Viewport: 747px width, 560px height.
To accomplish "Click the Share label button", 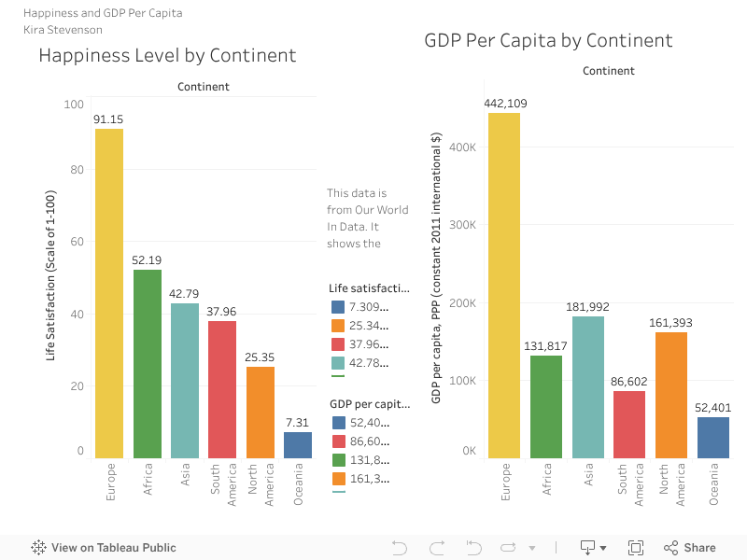I will point(699,548).
